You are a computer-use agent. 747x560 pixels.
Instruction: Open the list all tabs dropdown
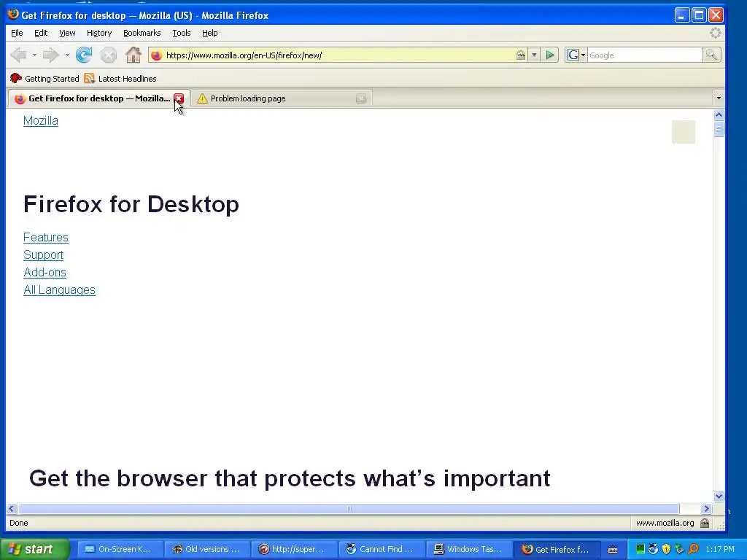pyautogui.click(x=719, y=98)
